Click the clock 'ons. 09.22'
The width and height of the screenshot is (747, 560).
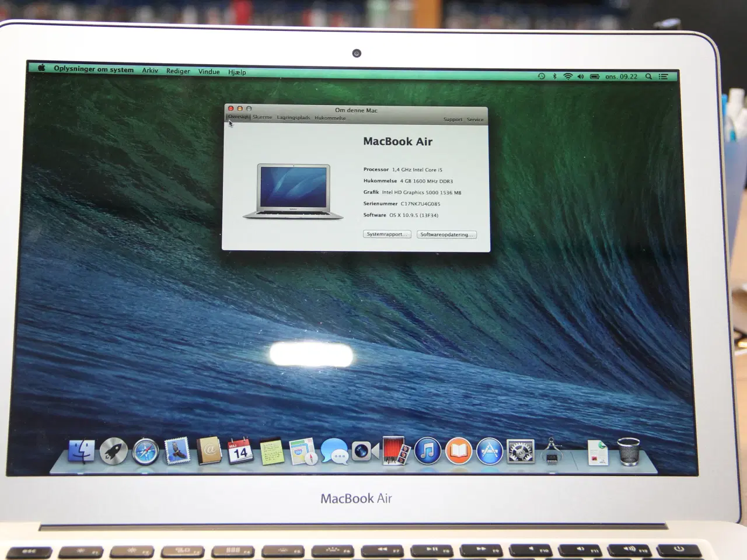pos(621,76)
